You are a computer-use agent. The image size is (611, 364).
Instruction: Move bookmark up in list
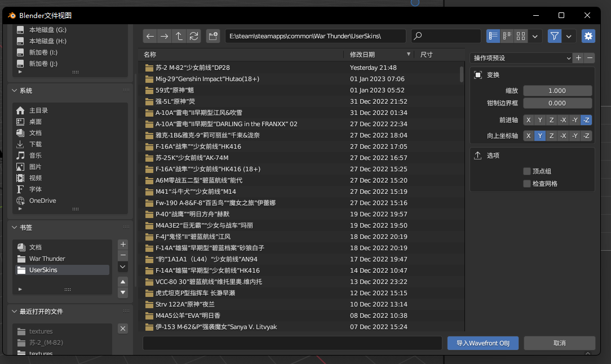point(123,282)
